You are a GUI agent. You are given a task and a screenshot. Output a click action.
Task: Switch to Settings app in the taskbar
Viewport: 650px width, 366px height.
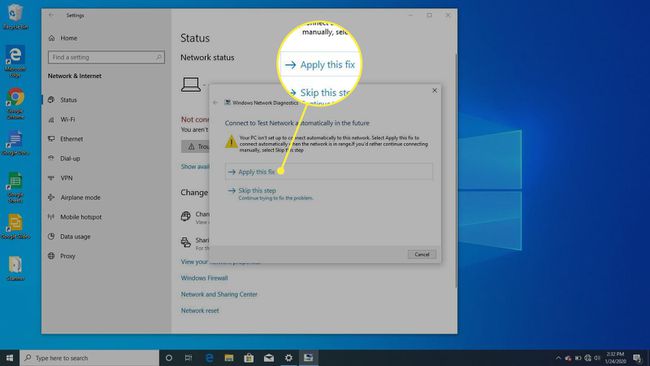pyautogui.click(x=289, y=358)
